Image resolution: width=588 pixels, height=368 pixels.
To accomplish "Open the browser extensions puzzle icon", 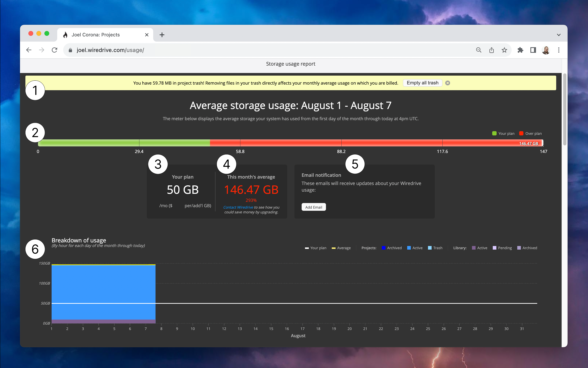I will (x=521, y=50).
